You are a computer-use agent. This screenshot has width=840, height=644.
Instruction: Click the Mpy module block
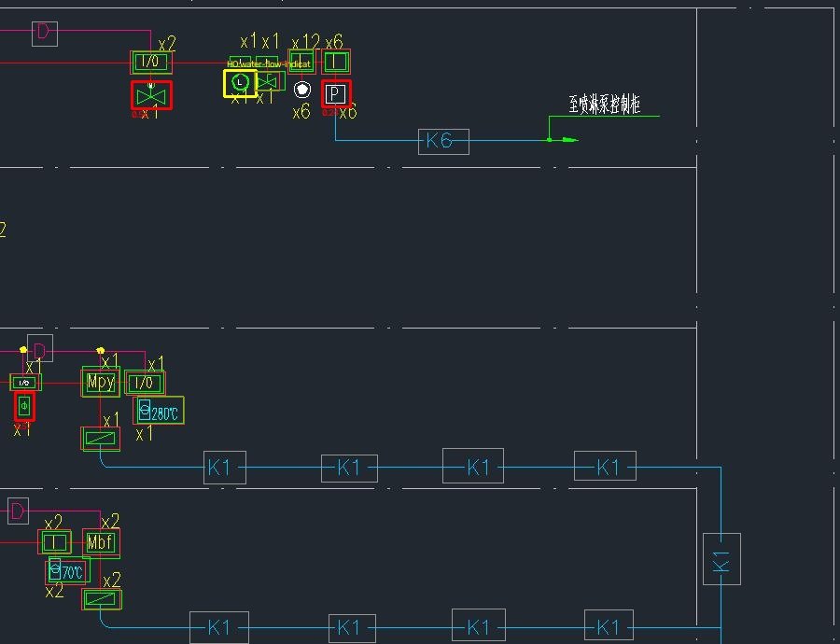click(x=101, y=383)
